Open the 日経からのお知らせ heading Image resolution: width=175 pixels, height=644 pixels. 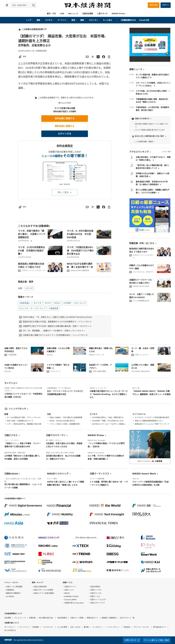[142, 119]
